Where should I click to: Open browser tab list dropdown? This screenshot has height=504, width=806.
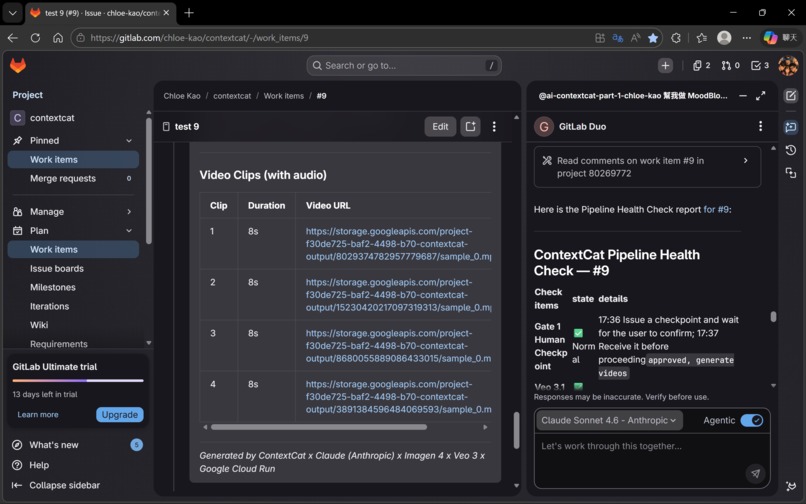(12, 13)
